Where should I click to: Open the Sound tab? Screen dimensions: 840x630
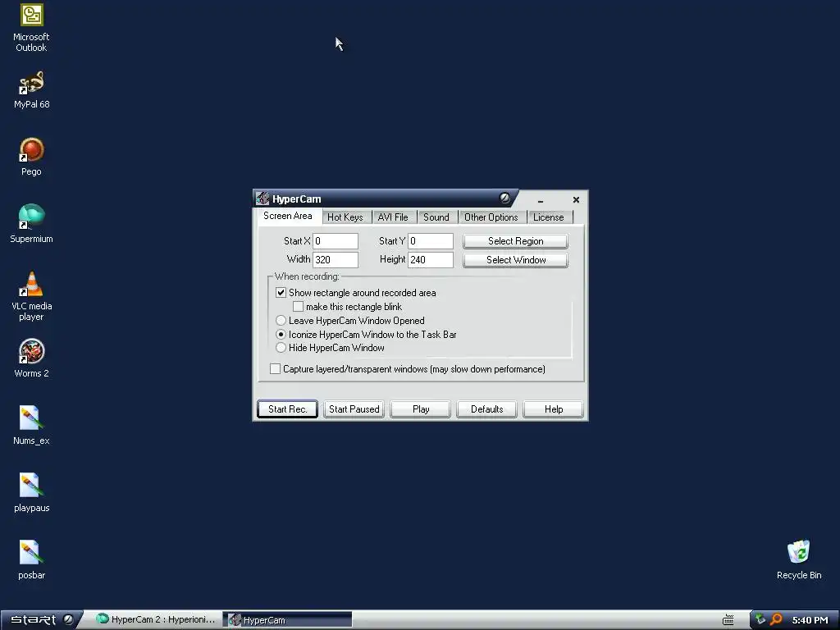point(436,217)
